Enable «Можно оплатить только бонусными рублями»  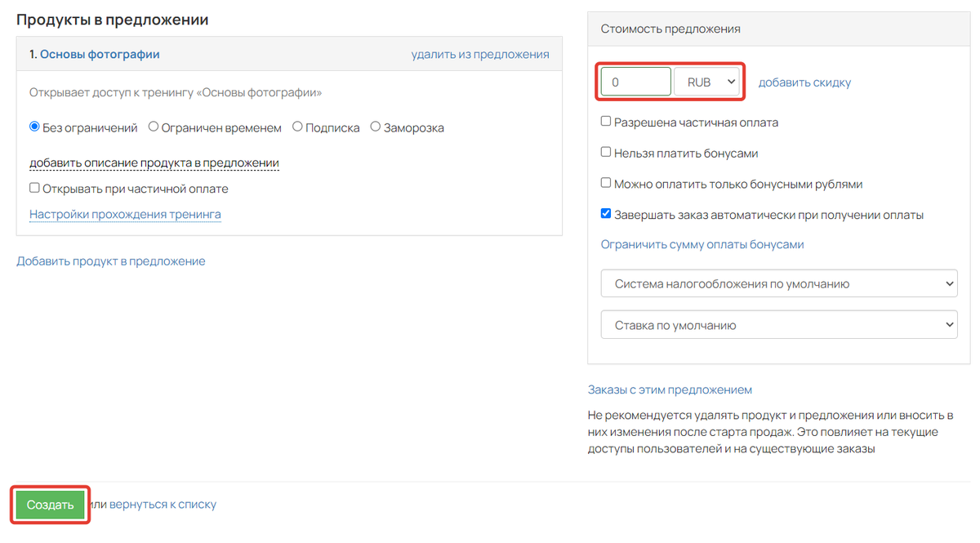[606, 183]
